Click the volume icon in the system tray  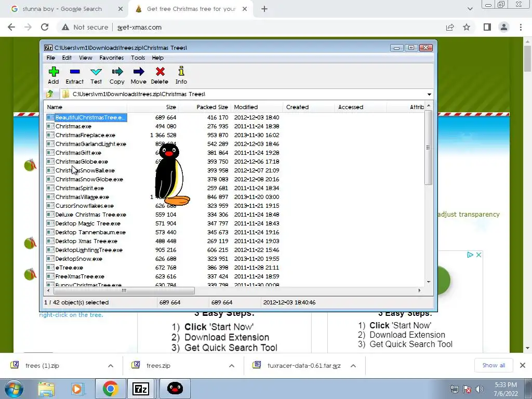[480, 389]
